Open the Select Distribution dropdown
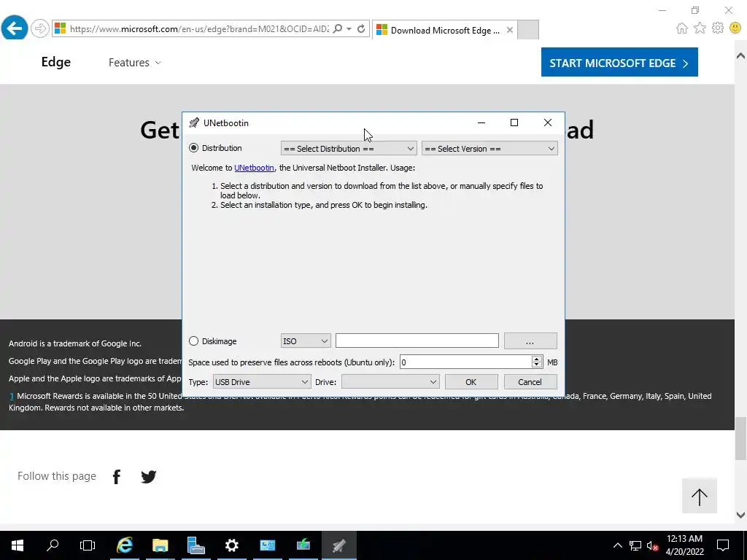The height and width of the screenshot is (560, 747). tap(349, 149)
